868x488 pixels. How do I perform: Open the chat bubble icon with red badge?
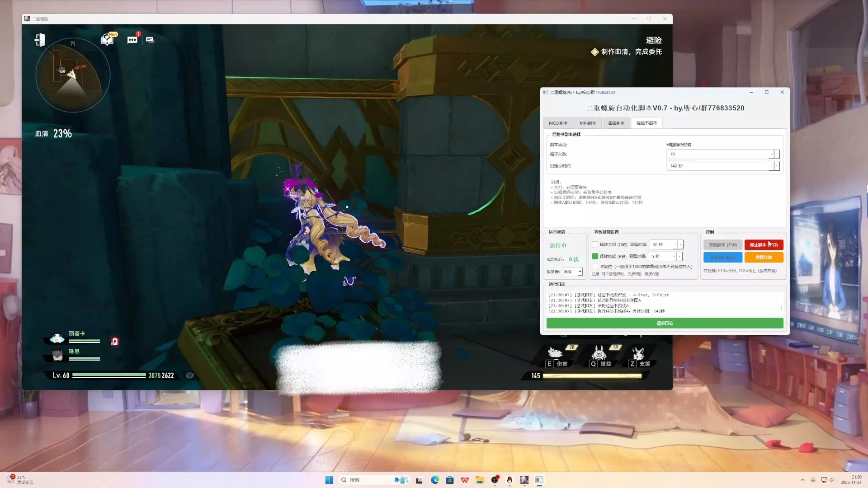[x=132, y=40]
